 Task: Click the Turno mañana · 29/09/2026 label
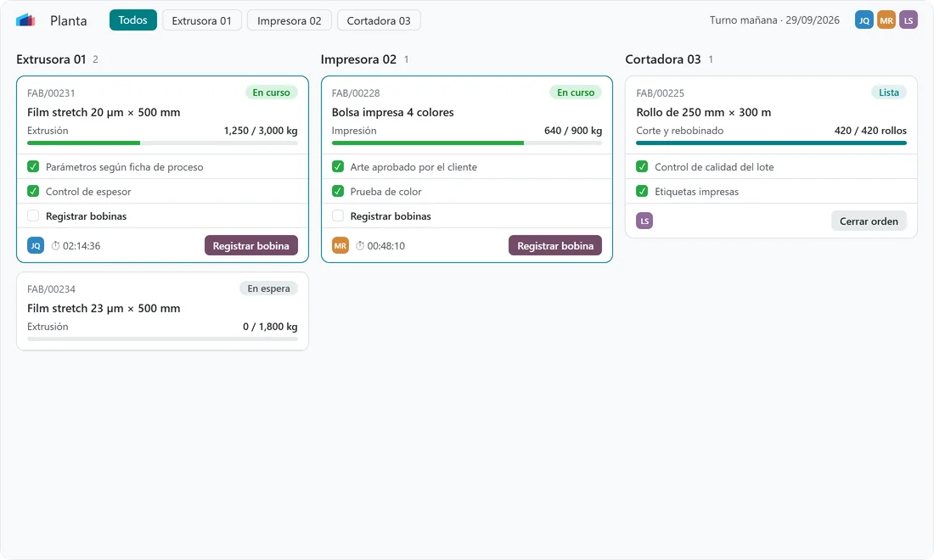pos(774,20)
